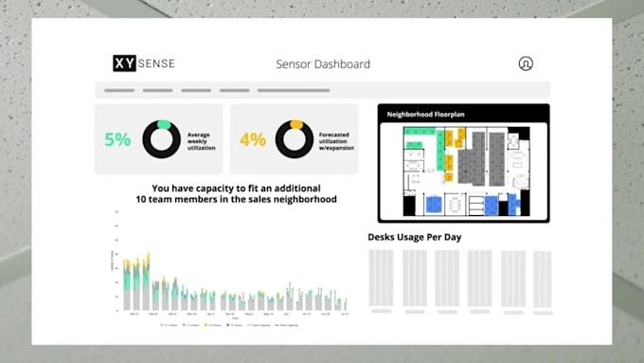Click the yellow forecasted utilization donut chart
Viewport: 644px width, 363px height.
(295, 139)
